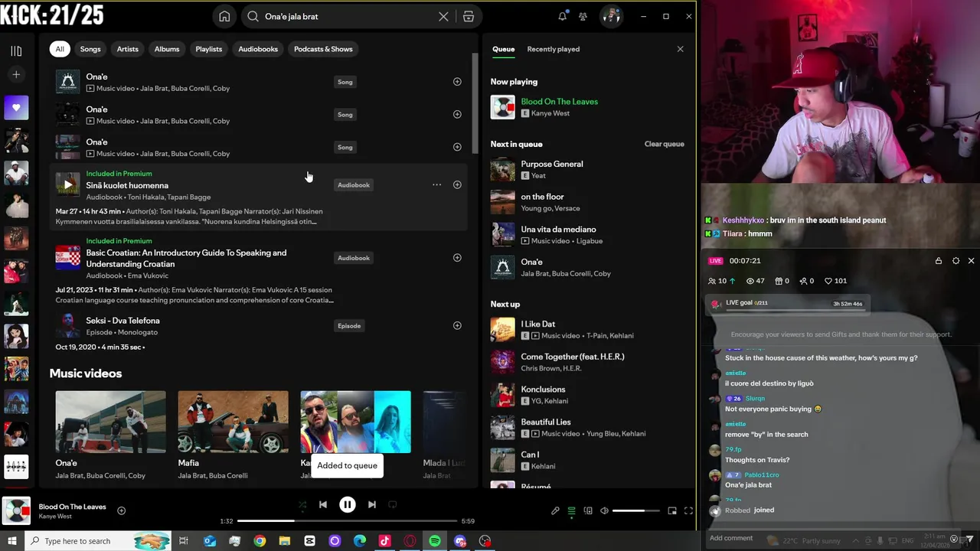
Task: Add Basic Croatian audiobook to library
Action: point(457,258)
